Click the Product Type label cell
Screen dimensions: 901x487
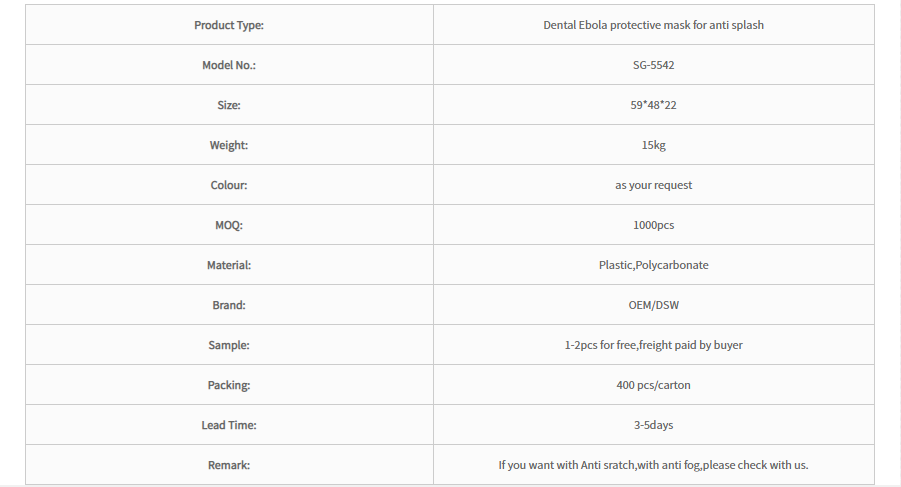(x=229, y=25)
